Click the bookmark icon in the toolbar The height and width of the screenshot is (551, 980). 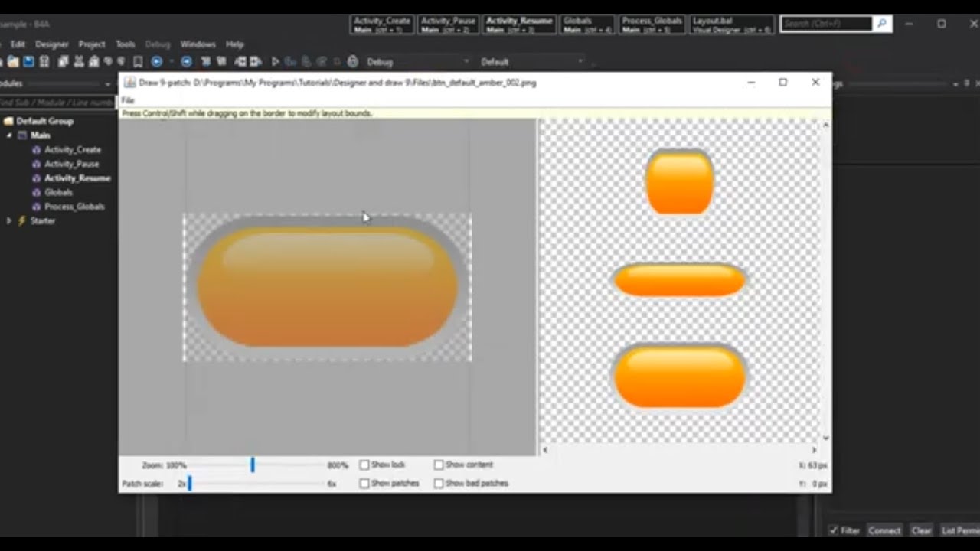tap(138, 61)
